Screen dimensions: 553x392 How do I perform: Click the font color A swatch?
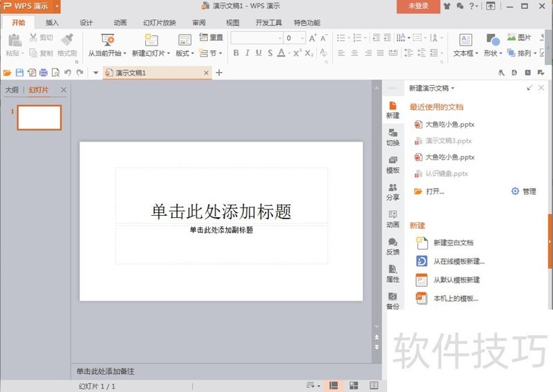pyautogui.click(x=281, y=53)
